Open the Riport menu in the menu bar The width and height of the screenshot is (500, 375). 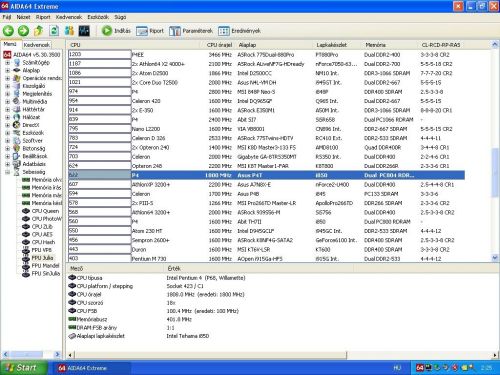[x=43, y=17]
